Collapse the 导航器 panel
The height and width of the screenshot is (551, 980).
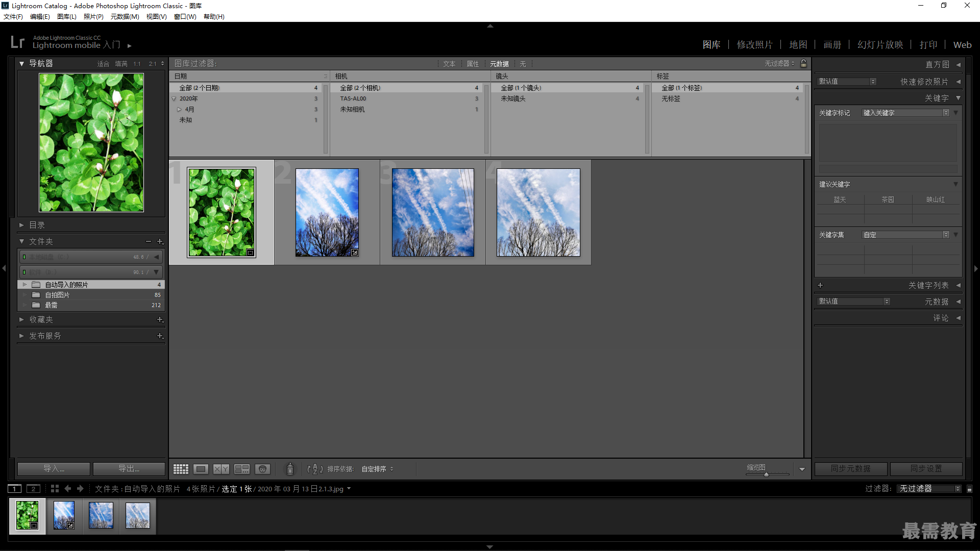click(22, 64)
